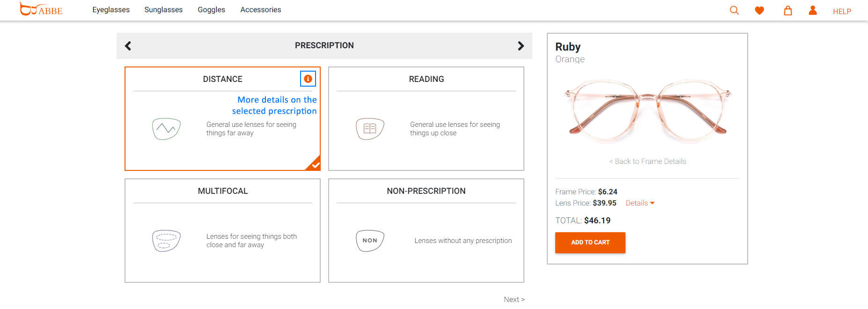Select the Multifocal prescription option

(222, 230)
